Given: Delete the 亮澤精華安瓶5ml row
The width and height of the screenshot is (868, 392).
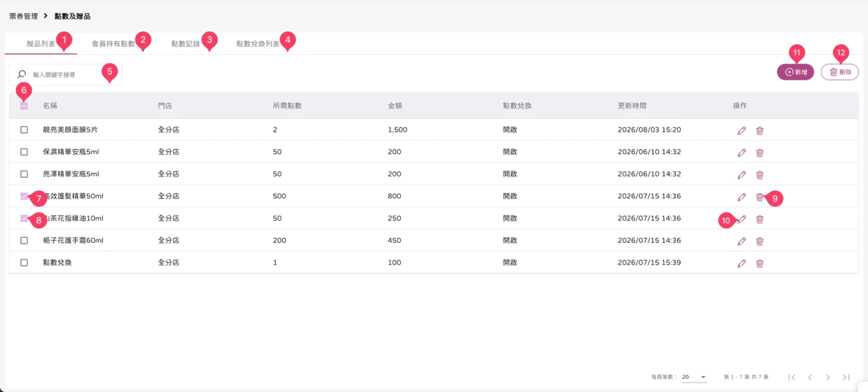Looking at the screenshot, I should coord(759,175).
